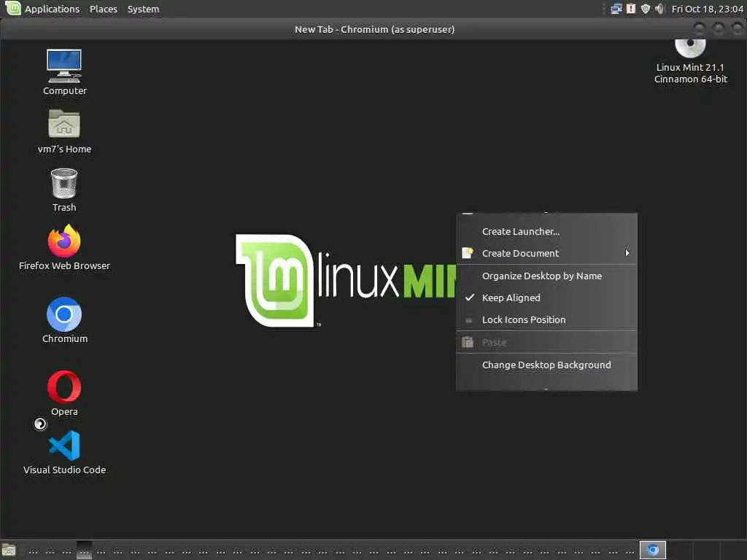Image resolution: width=747 pixels, height=560 pixels.
Task: Click the show desktop icon in bottom panel
Action: click(9, 551)
